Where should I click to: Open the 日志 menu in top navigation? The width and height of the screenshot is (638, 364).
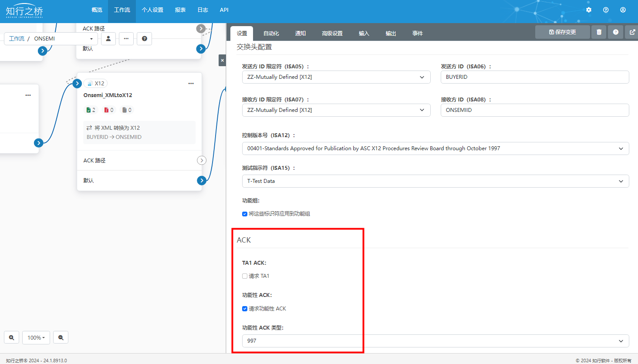pos(203,10)
